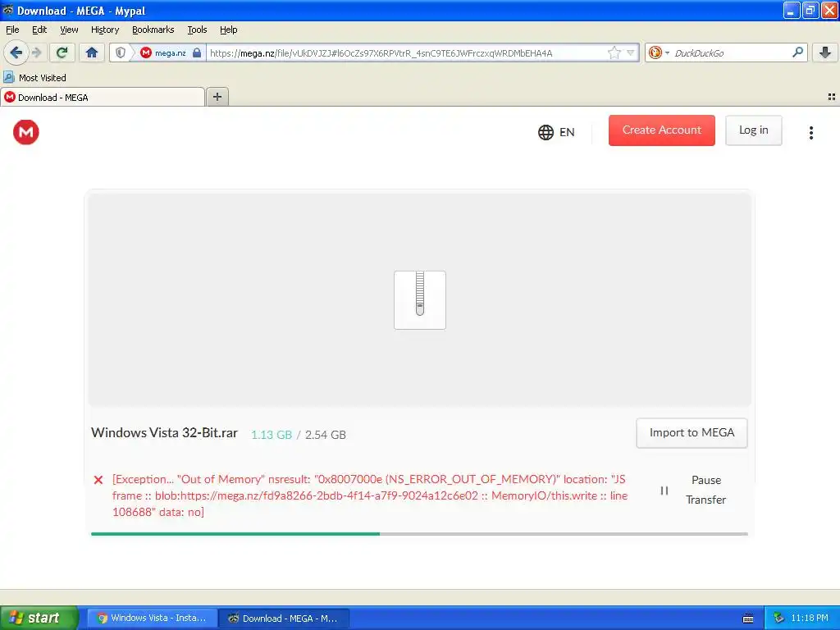The height and width of the screenshot is (630, 840).
Task: Click the Import to MEGA button
Action: pyautogui.click(x=692, y=433)
